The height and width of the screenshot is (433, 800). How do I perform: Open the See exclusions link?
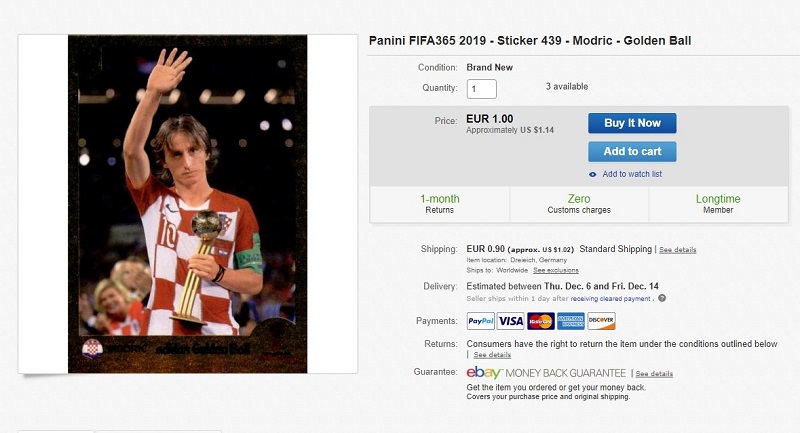coord(555,270)
